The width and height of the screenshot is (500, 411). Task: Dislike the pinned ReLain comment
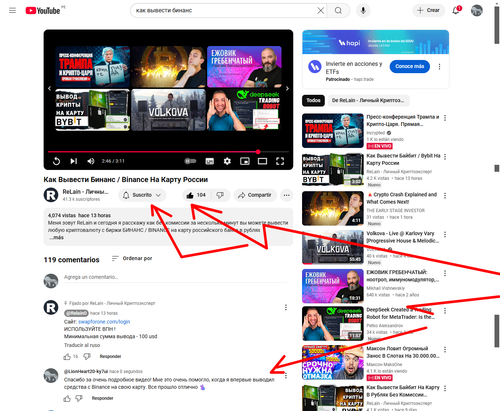tap(87, 357)
